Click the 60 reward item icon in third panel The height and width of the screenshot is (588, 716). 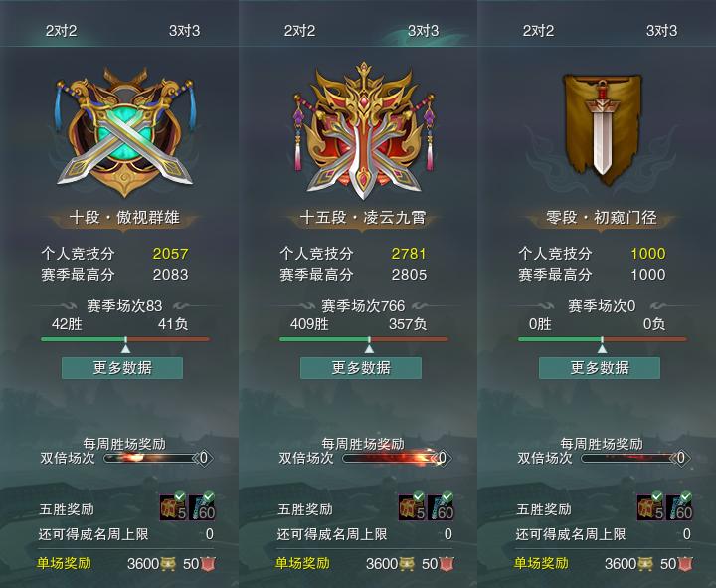[679, 508]
